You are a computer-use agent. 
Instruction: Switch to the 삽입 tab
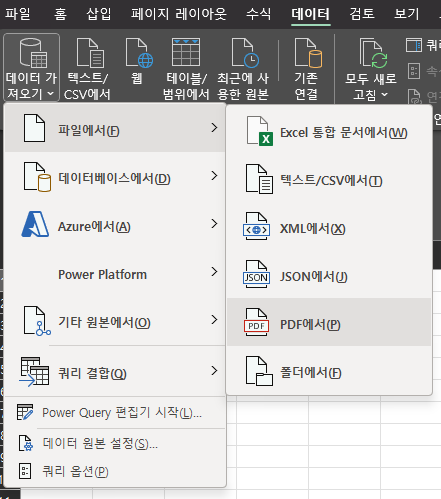tap(98, 14)
